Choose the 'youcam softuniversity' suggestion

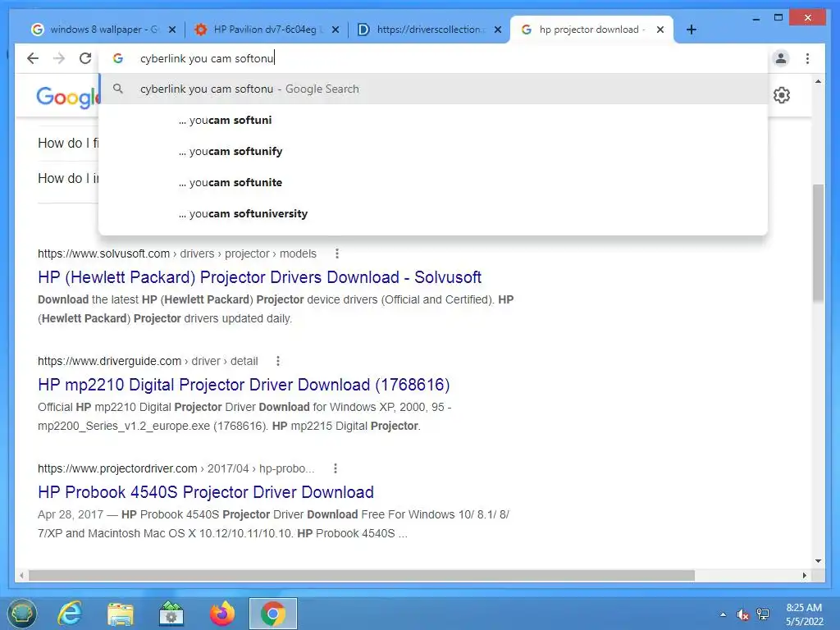tap(433, 213)
